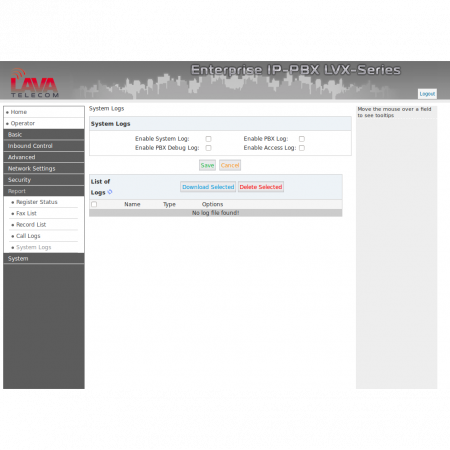Tick the Enable PBX Log checkbox
450x450 pixels.
pos(302,139)
